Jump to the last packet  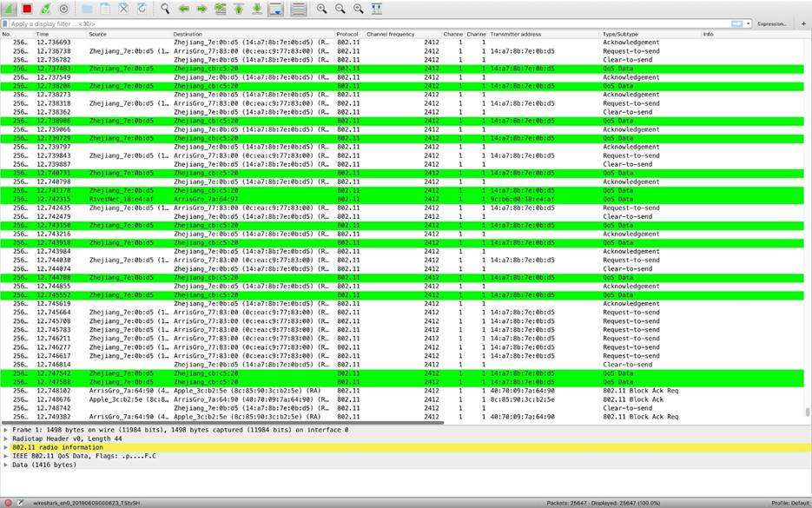tap(257, 9)
